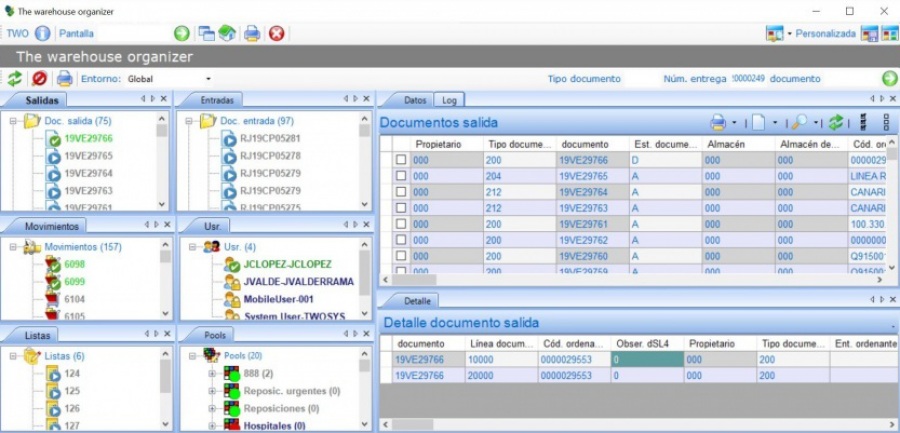Open the Entorno Global dropdown
The height and width of the screenshot is (433, 900).
click(x=208, y=79)
